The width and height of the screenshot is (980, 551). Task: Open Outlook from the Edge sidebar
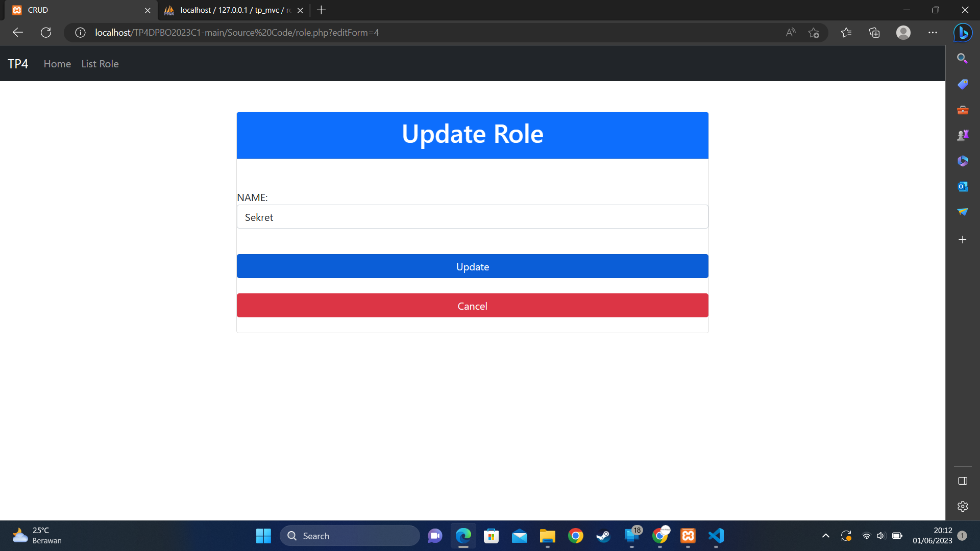click(963, 186)
